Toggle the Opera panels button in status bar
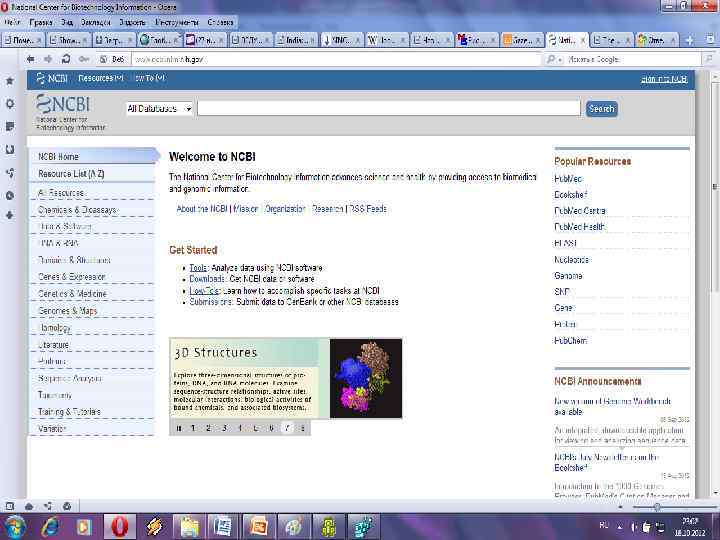The width and height of the screenshot is (720, 540). [x=10, y=506]
